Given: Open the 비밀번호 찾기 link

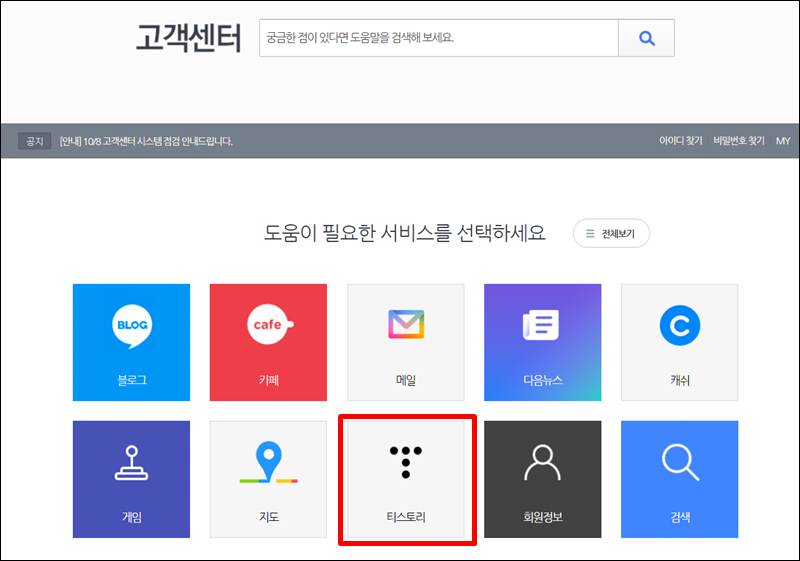Looking at the screenshot, I should tap(739, 141).
